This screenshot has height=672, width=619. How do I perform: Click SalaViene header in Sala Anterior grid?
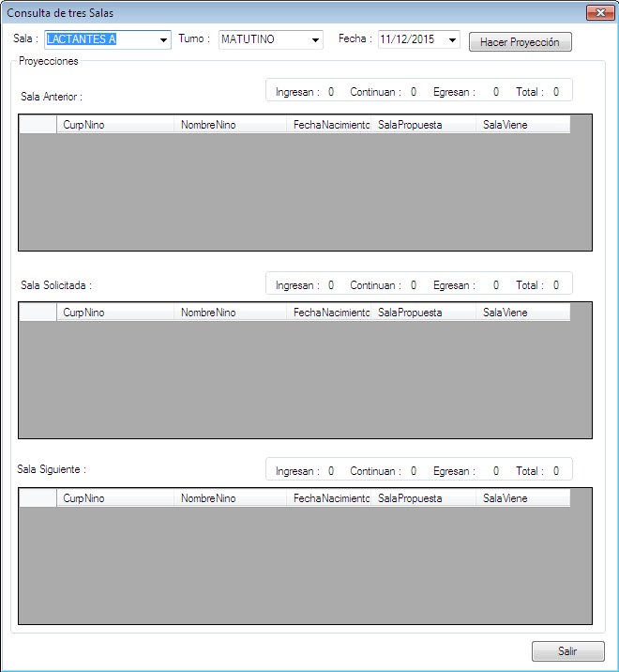(x=522, y=125)
